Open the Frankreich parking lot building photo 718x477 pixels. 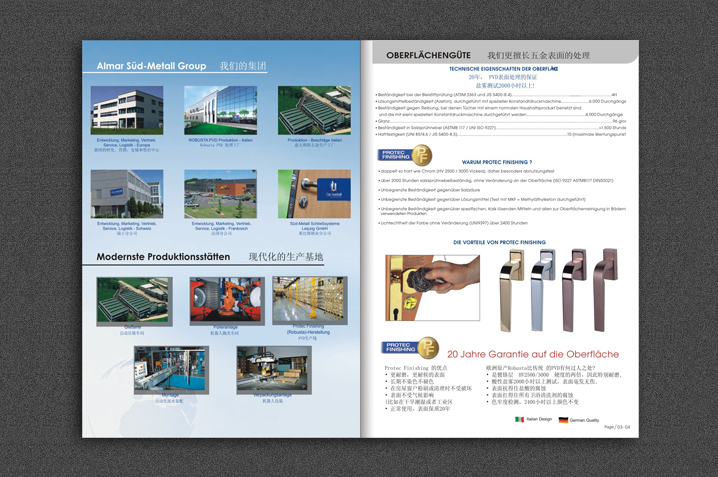220,194
